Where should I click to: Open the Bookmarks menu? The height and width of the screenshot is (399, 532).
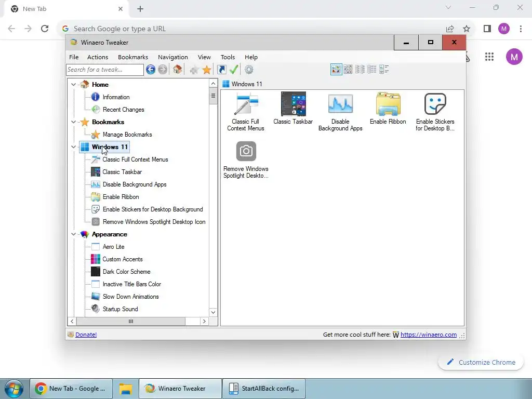(133, 57)
